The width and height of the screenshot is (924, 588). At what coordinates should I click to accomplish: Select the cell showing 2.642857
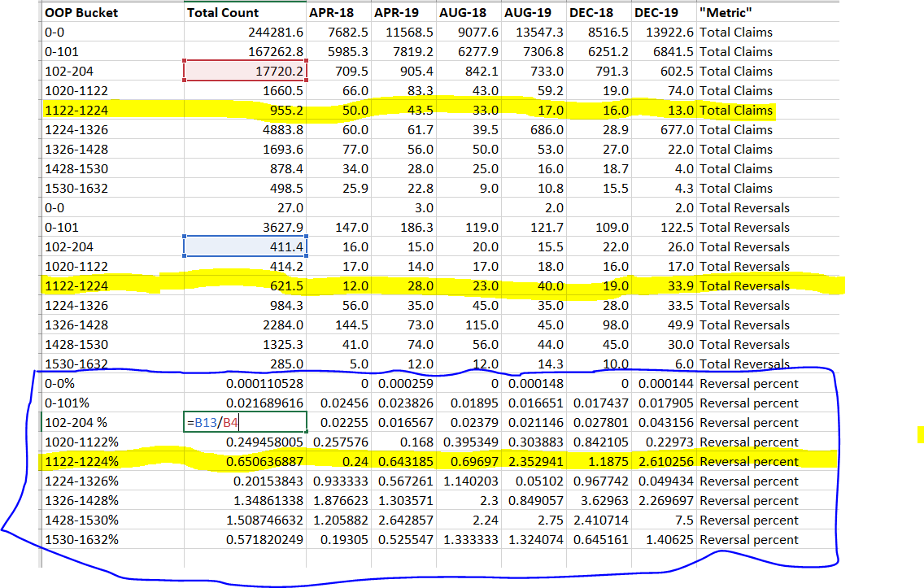click(403, 520)
